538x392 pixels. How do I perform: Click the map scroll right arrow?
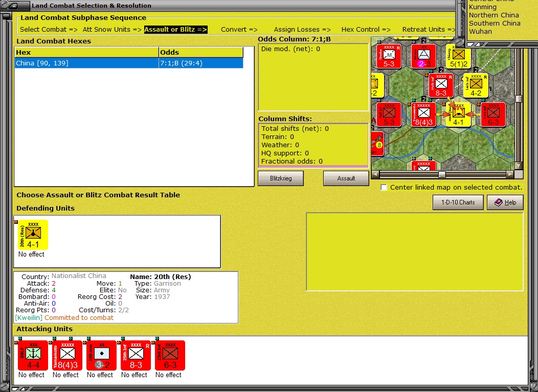point(510,175)
